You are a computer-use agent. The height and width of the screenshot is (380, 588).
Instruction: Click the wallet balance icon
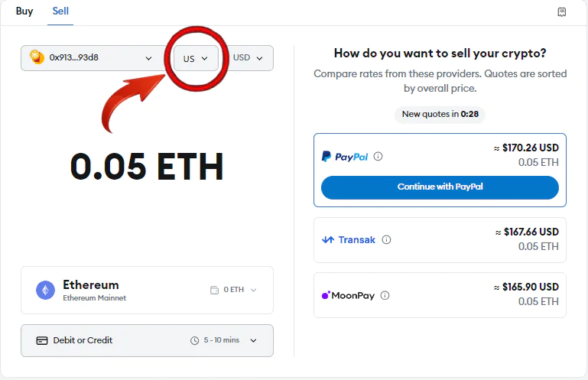point(214,290)
